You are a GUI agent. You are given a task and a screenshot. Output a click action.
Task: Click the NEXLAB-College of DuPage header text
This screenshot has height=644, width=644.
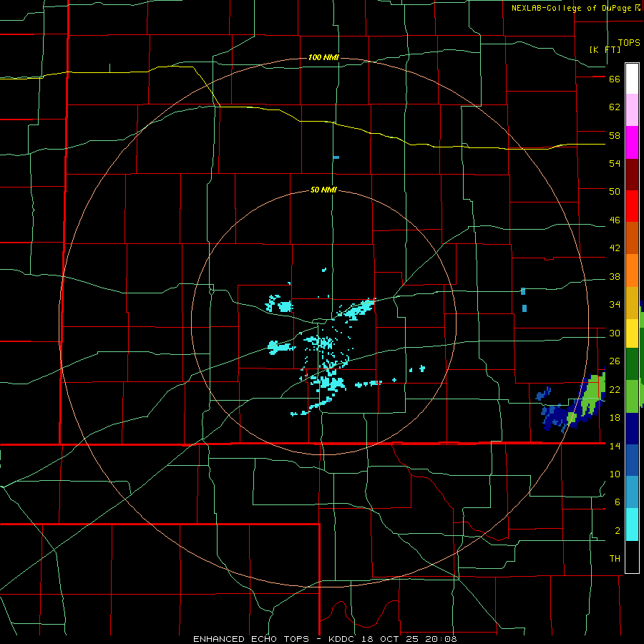[572, 8]
